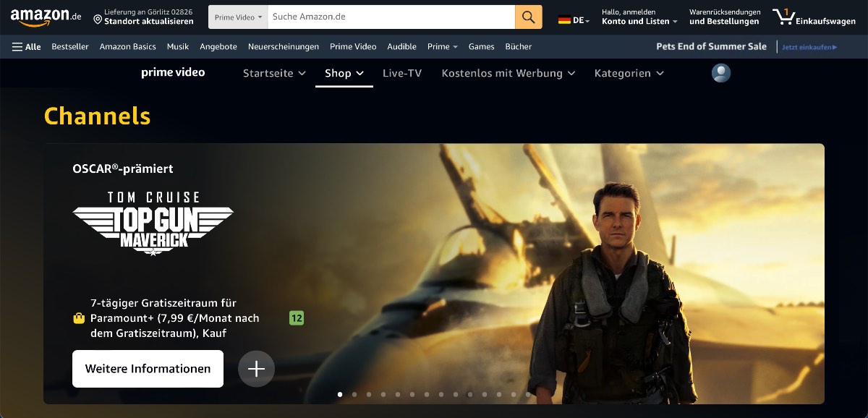Click the Paramount+ Gratiszeitraum text
Image resolution: width=868 pixels, height=418 pixels.
click(x=174, y=318)
